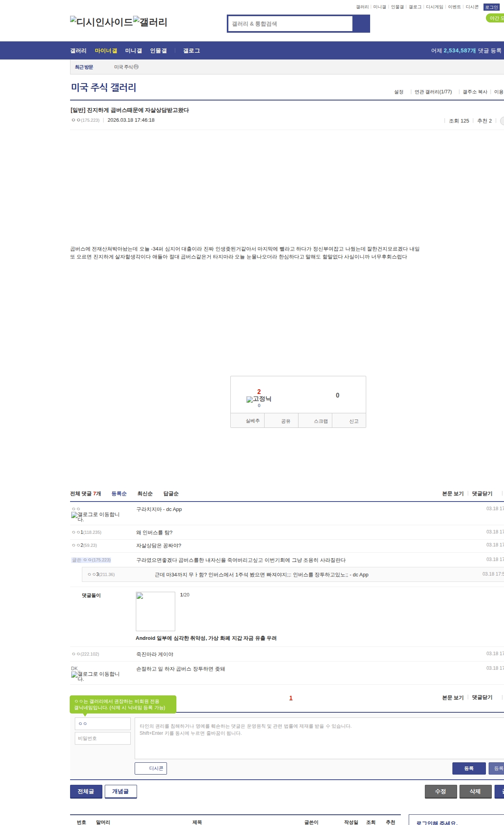Open the 설정 menu
Screen dimensions: 504x825
(x=398, y=92)
